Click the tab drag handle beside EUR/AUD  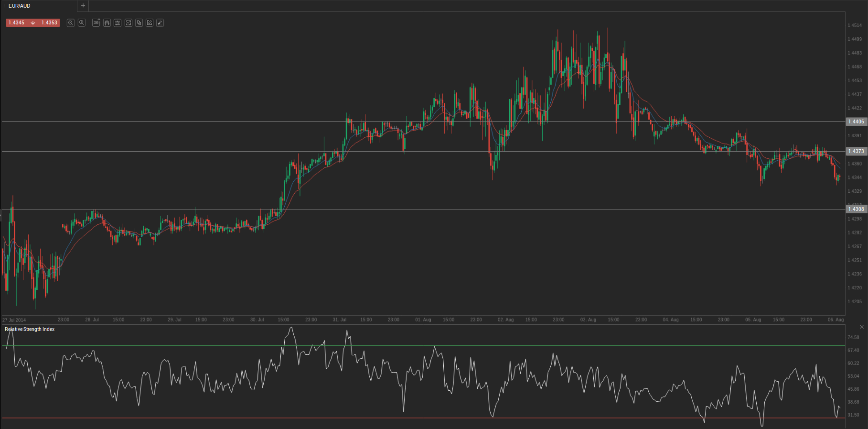(4, 6)
